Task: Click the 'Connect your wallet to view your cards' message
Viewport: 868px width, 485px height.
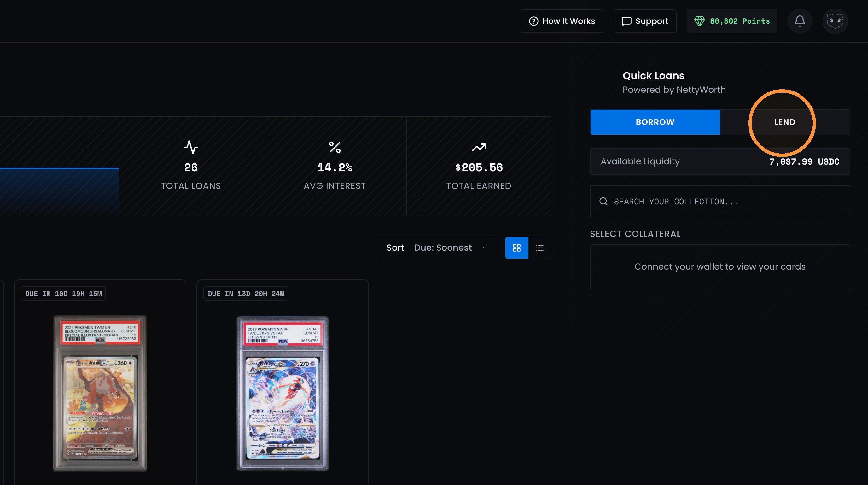Action: click(x=720, y=266)
